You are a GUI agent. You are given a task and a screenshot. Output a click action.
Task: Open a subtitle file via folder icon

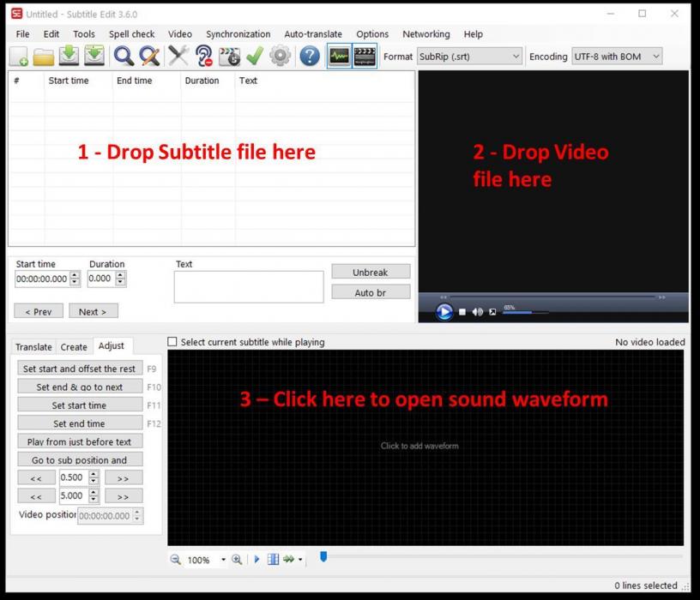(x=44, y=57)
